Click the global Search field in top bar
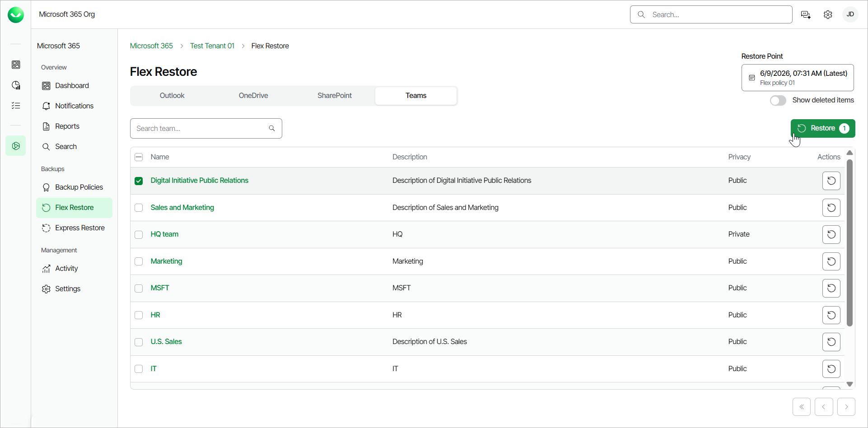Image resolution: width=868 pixels, height=428 pixels. [711, 14]
